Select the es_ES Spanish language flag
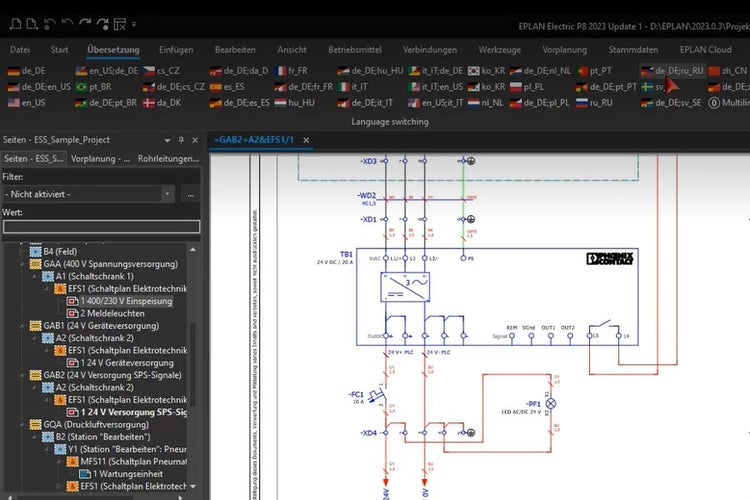Image resolution: width=750 pixels, height=500 pixels. [226, 87]
